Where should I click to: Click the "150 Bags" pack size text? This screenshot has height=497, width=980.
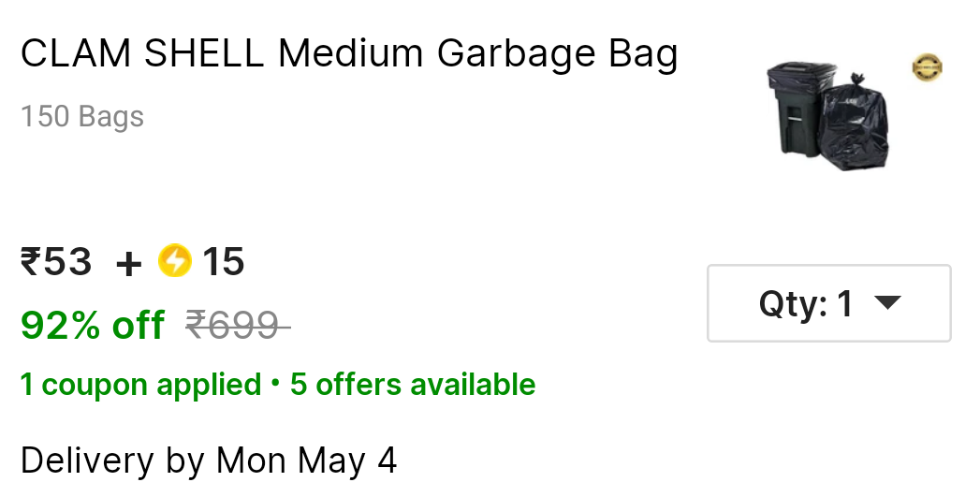tap(82, 117)
